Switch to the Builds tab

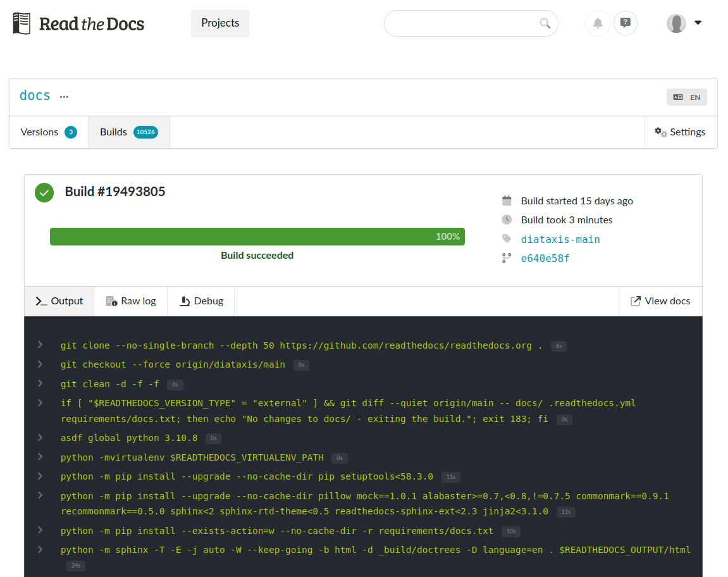point(128,132)
